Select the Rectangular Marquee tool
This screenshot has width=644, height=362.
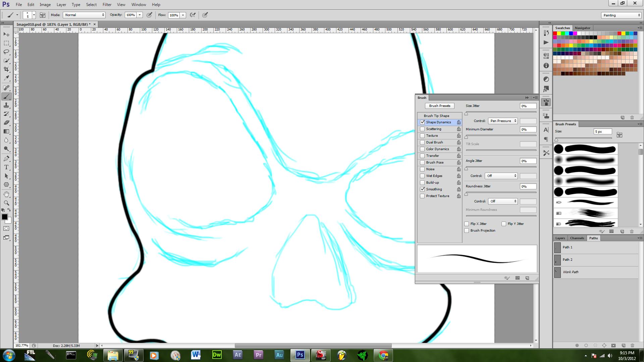[x=6, y=43]
